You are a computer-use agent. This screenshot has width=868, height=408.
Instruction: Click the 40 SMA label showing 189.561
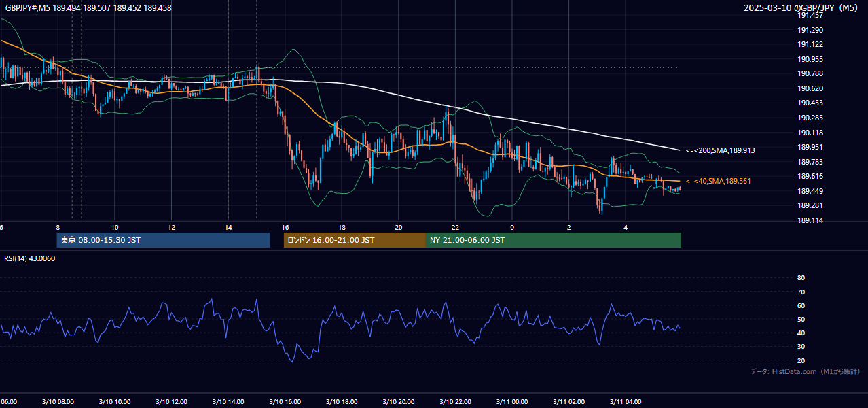[x=719, y=181]
